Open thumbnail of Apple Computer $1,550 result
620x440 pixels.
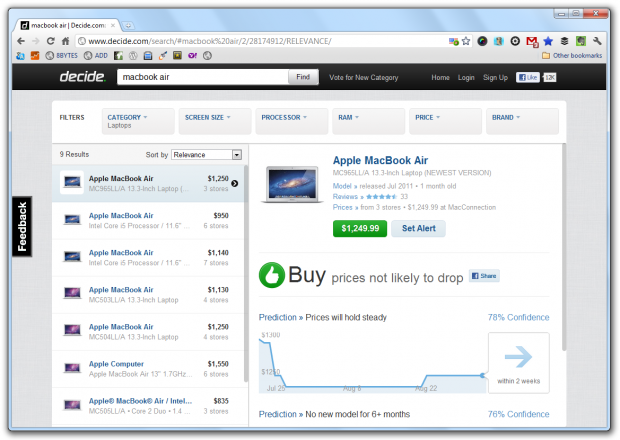pos(72,368)
